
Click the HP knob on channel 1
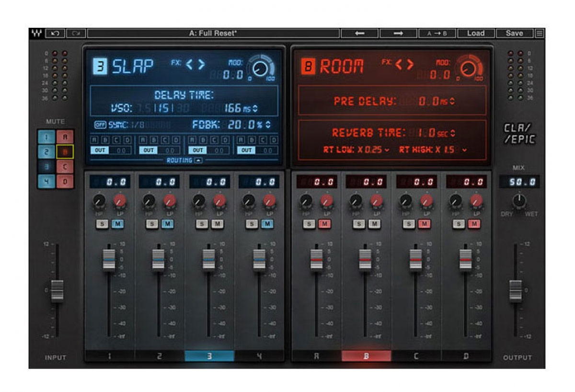pyautogui.click(x=99, y=201)
